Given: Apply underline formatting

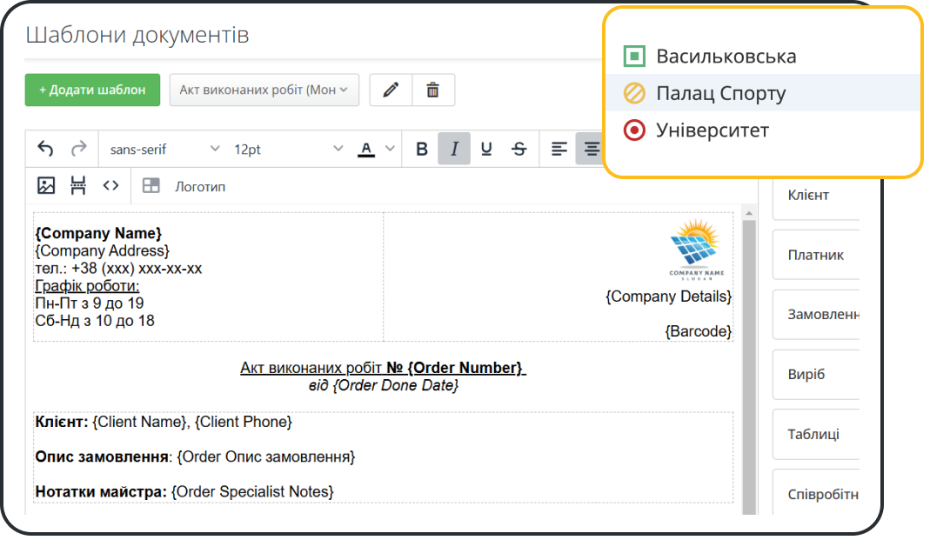Looking at the screenshot, I should point(486,149).
